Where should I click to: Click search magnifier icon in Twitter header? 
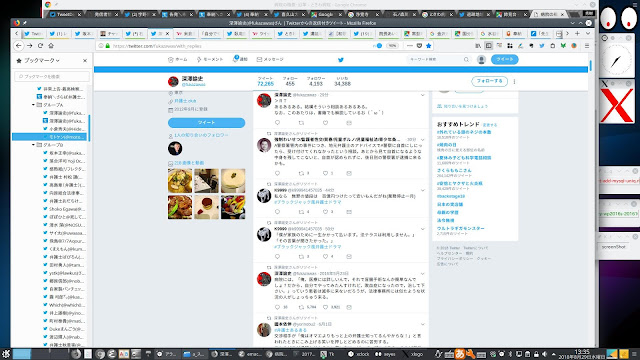[466, 60]
